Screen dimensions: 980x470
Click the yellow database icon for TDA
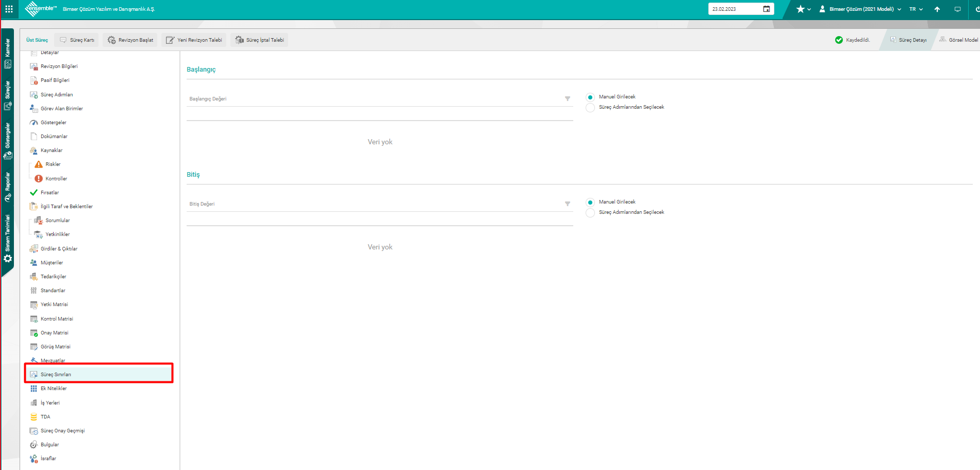point(34,417)
